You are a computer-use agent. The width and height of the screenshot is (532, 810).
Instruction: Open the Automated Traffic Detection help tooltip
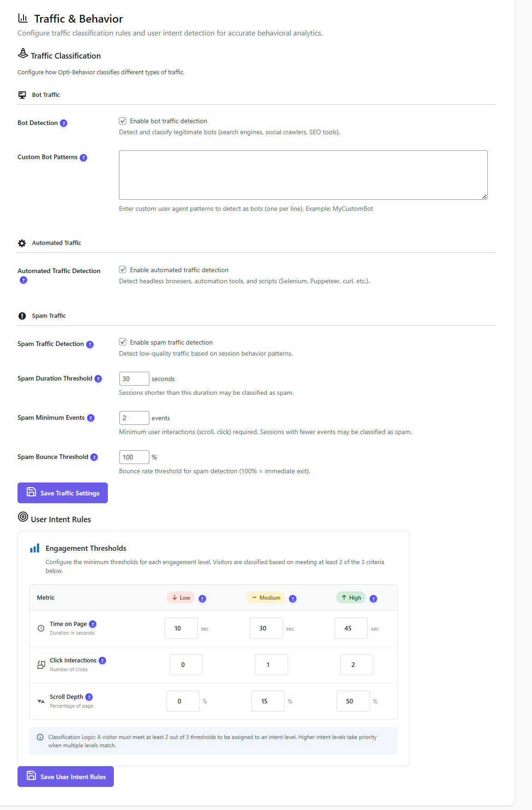click(23, 280)
